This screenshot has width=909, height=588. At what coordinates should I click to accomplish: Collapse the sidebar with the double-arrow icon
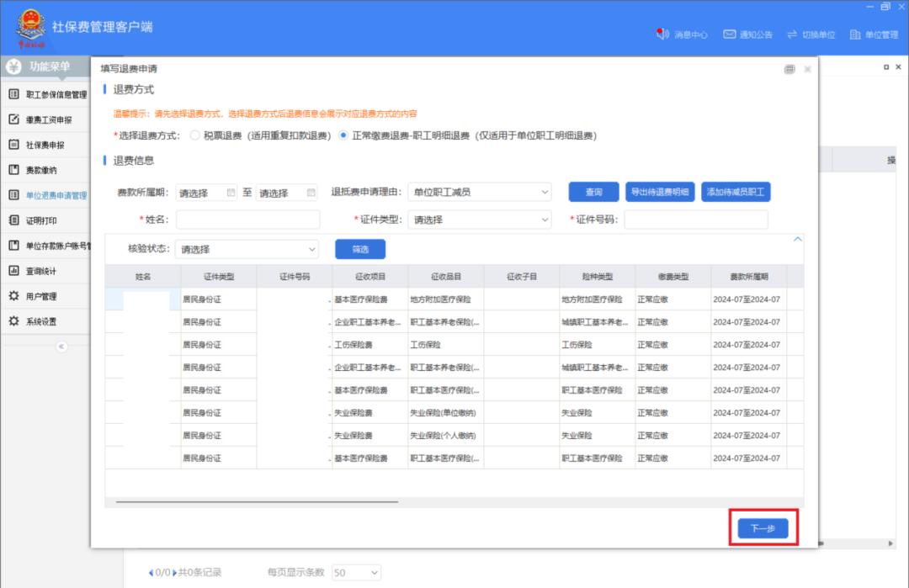61,347
